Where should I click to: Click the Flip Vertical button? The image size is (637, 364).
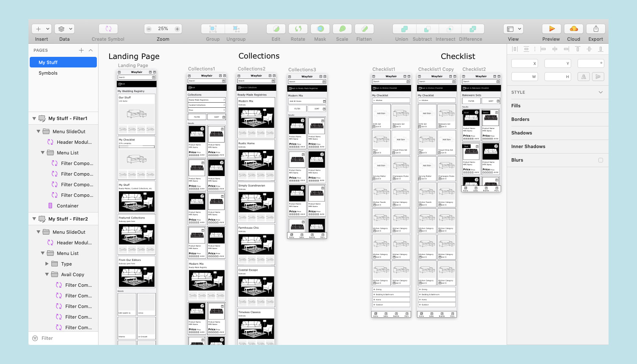[598, 76]
